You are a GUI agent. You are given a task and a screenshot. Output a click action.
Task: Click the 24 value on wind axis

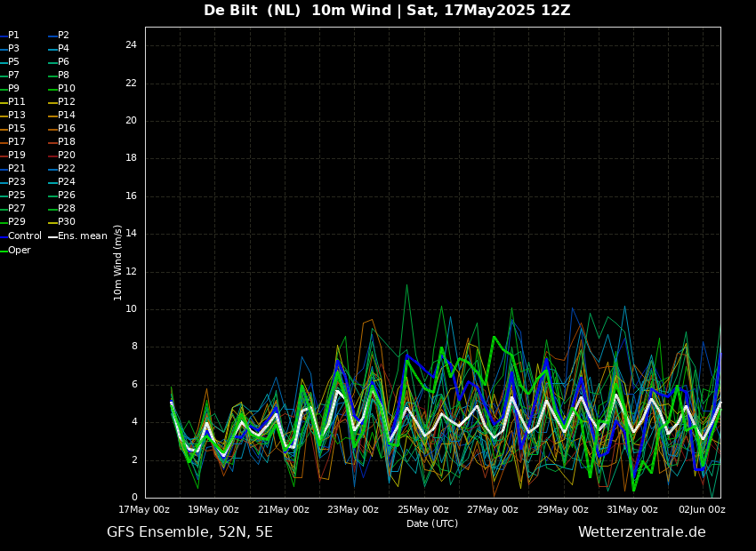pyautogui.click(x=131, y=45)
